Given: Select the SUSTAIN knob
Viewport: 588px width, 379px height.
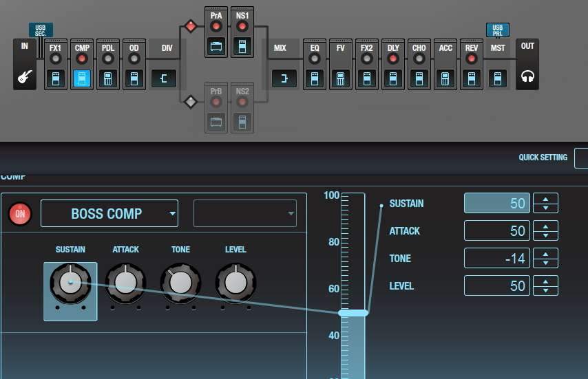Looking at the screenshot, I should [x=70, y=283].
